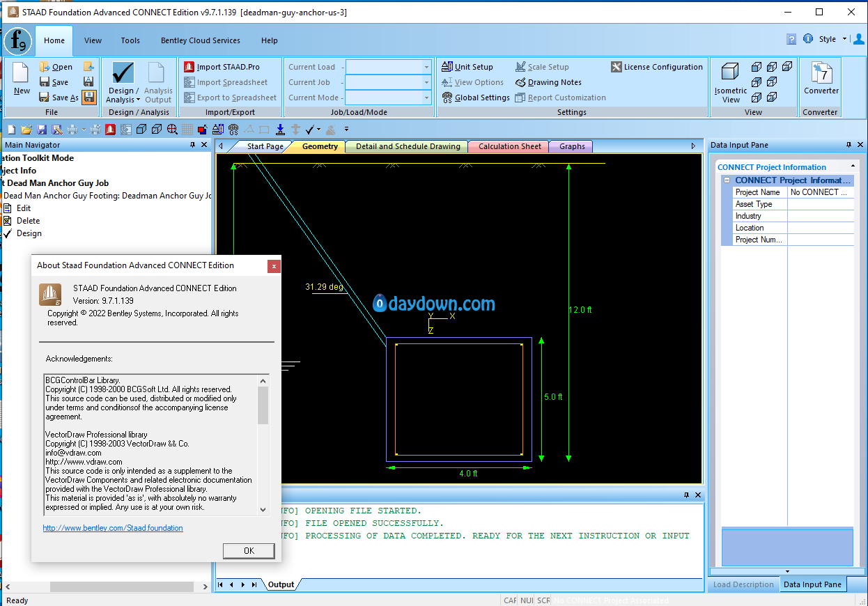
Task: Collapse the CONNECT Project Information panel header arrow
Action: pyautogui.click(x=852, y=167)
